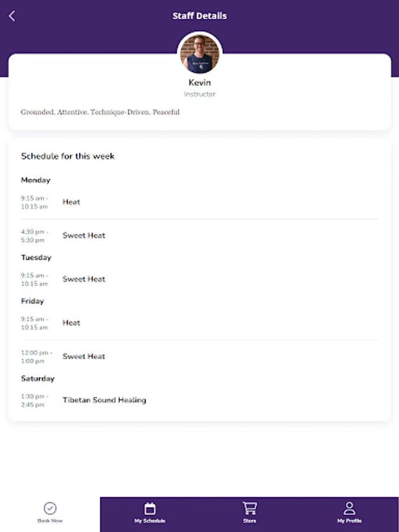Viewport: 399px width, 532px height.
Task: Select Monday 4:30 pm Sweet Heat class
Action: (x=200, y=236)
